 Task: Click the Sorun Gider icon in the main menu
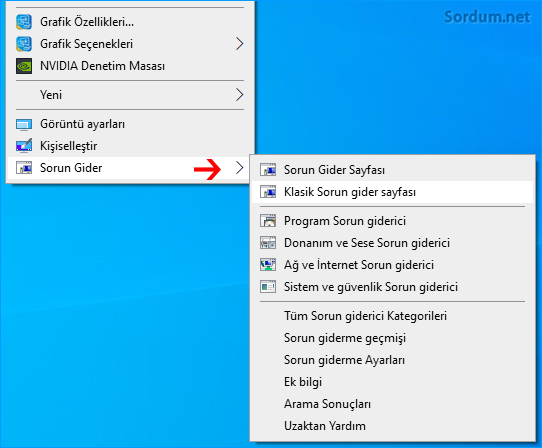pyautogui.click(x=24, y=168)
